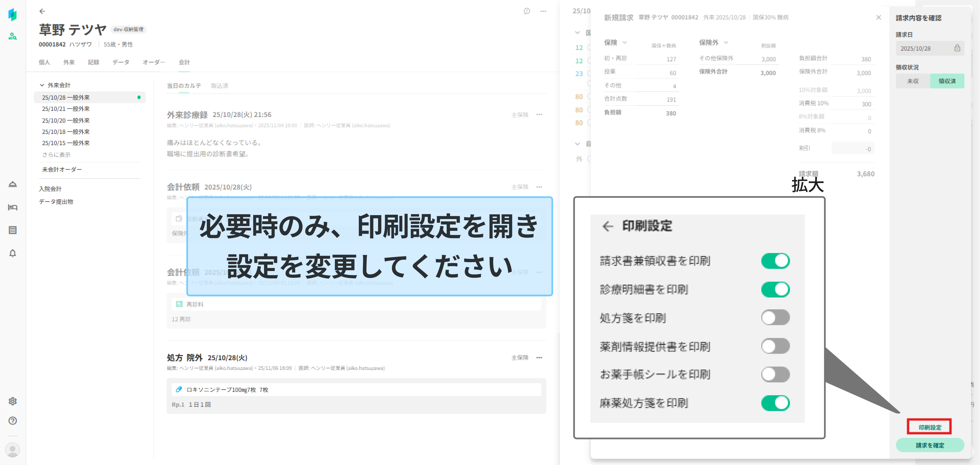Select 未収 receipt status option
980x465 pixels.
tap(913, 81)
